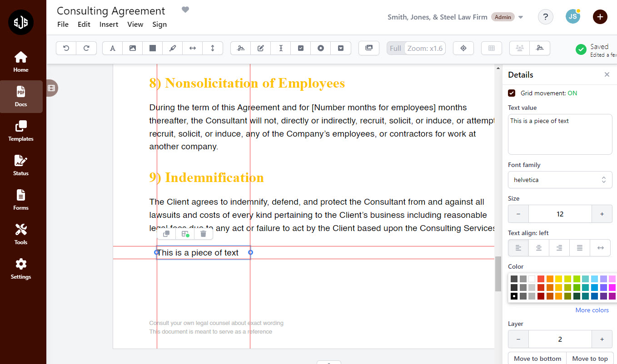Open the Font family helvetica dropdown

[x=560, y=180]
